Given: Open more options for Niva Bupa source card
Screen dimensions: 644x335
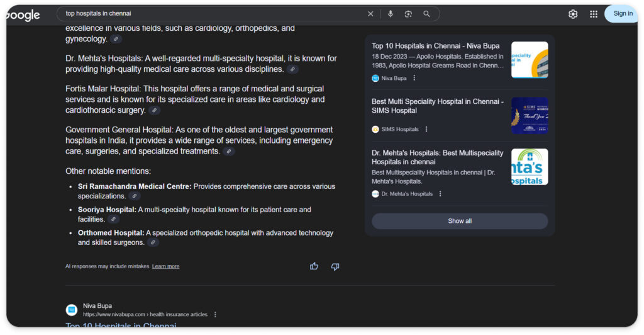Looking at the screenshot, I should point(414,78).
